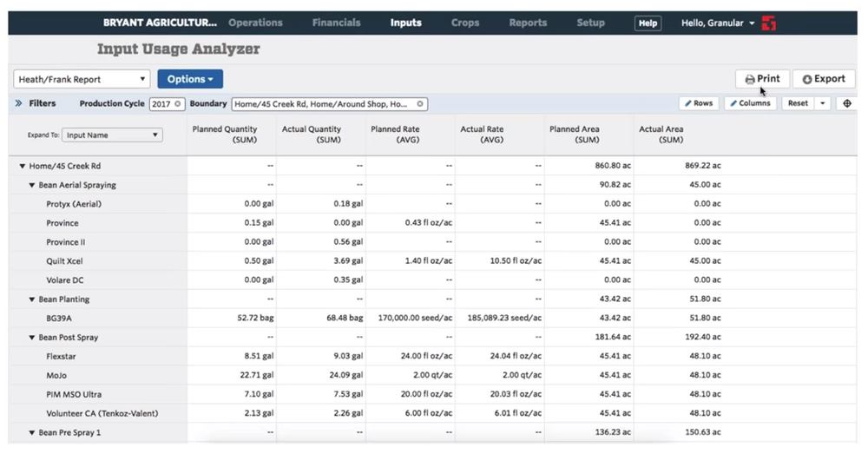The height and width of the screenshot is (454, 868).
Task: Click the 52.72 bag planned quantity
Action: coord(255,319)
